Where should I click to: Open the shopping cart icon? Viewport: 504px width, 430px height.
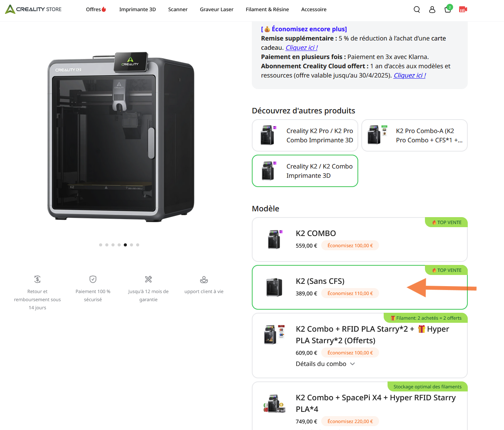coord(448,9)
